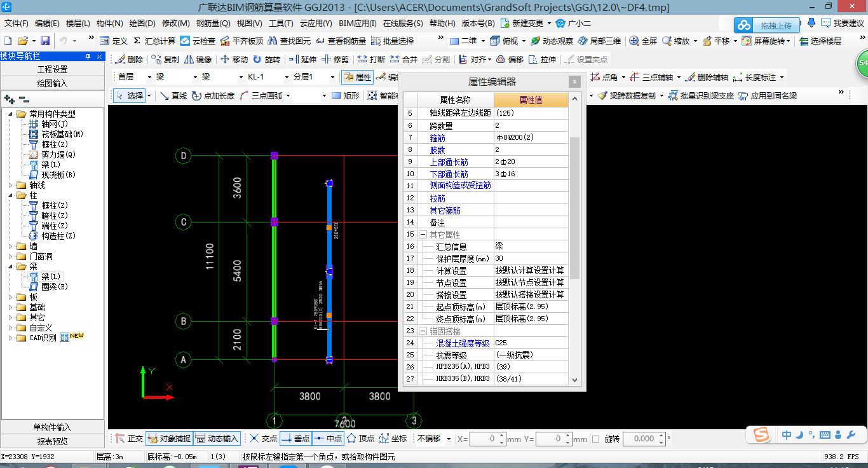
Task: Open the BIM应用(I) menu
Action: point(357,23)
